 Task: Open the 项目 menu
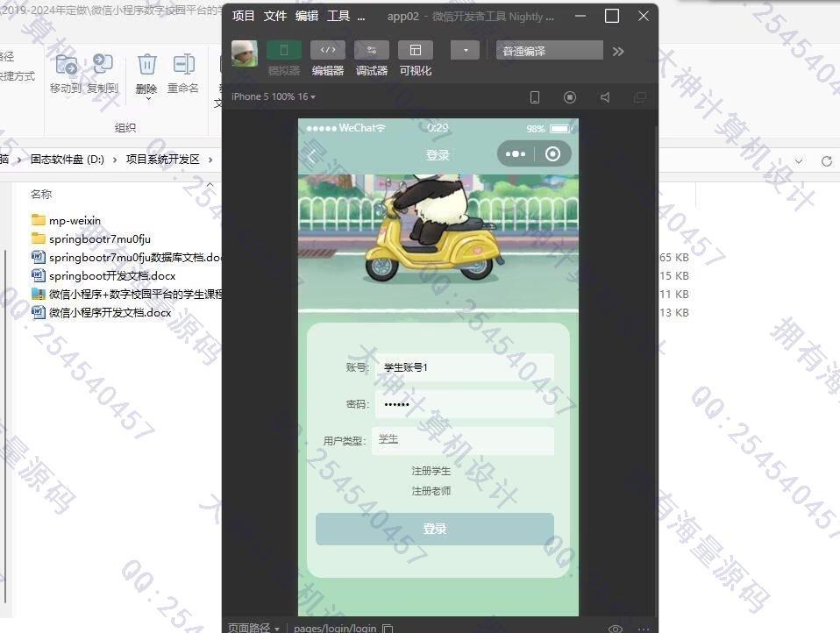pyautogui.click(x=243, y=16)
